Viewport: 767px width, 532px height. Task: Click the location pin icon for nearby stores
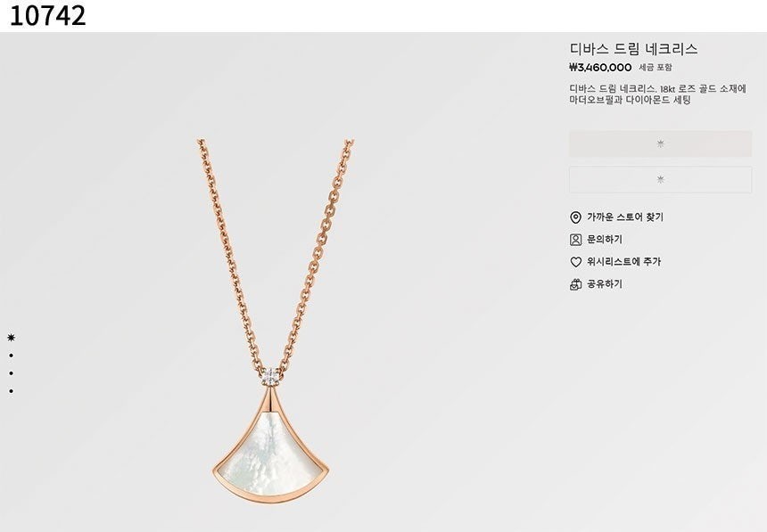click(576, 217)
